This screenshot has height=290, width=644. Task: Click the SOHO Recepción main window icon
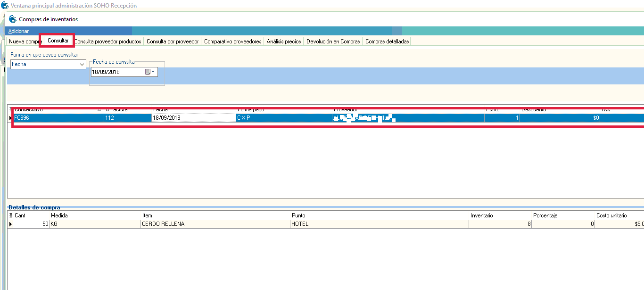click(4, 6)
